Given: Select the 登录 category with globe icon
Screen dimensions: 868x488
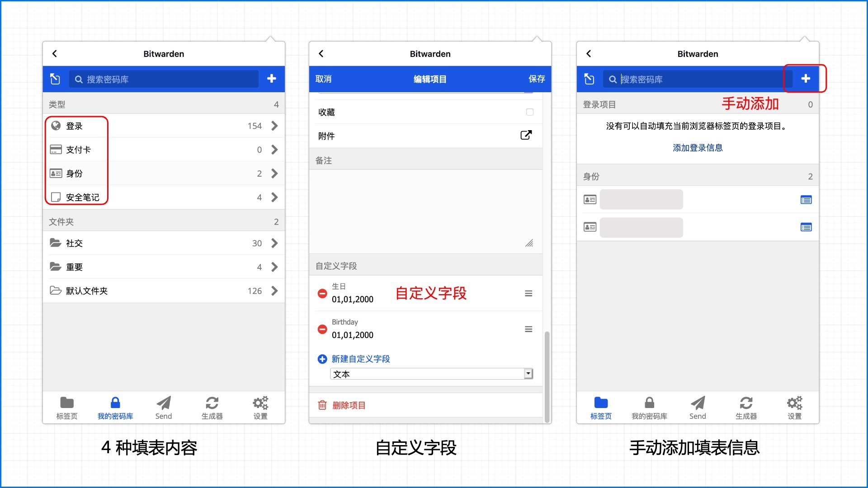Looking at the screenshot, I should (x=55, y=126).
